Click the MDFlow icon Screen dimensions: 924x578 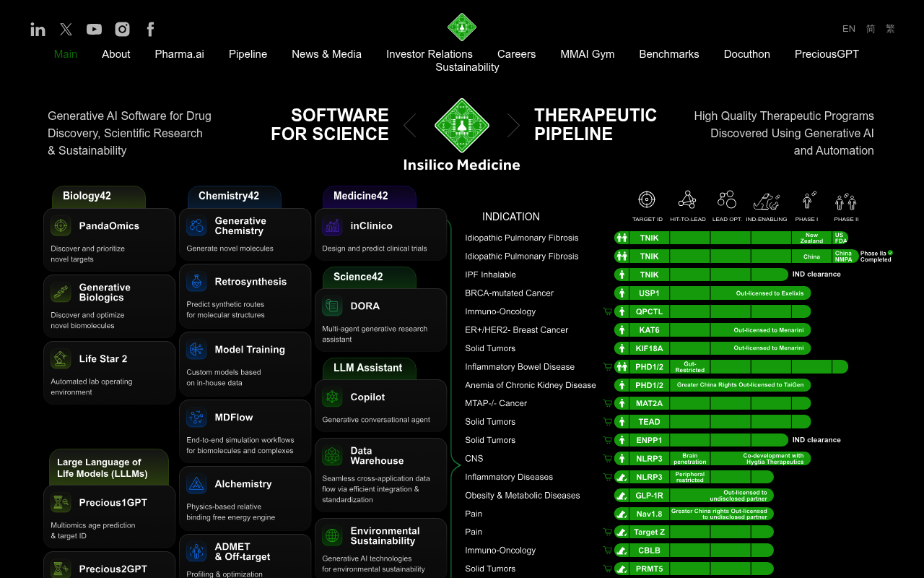196,418
